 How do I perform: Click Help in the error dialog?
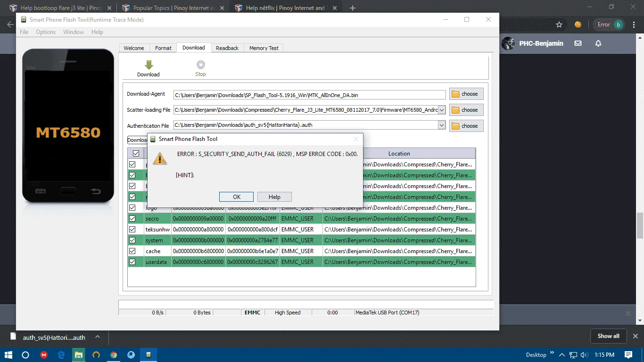274,197
